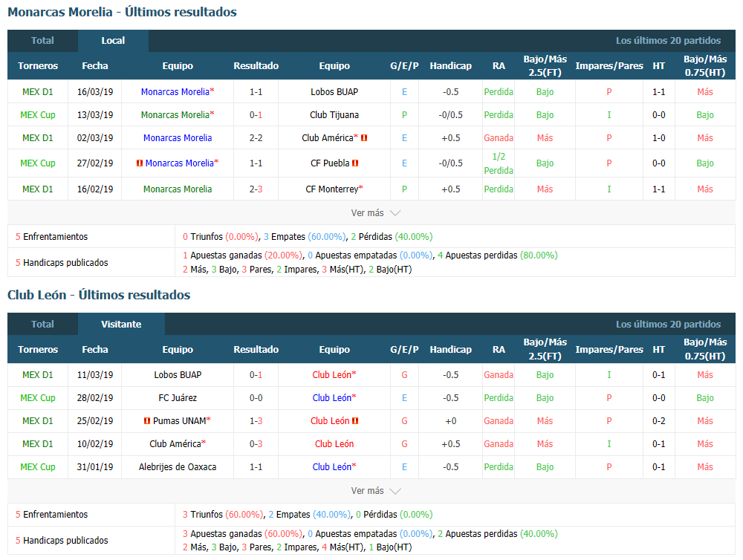Click Los últimos 20 partidos in Monarcas Morelia section
This screenshot has width=743, height=560.
click(668, 41)
